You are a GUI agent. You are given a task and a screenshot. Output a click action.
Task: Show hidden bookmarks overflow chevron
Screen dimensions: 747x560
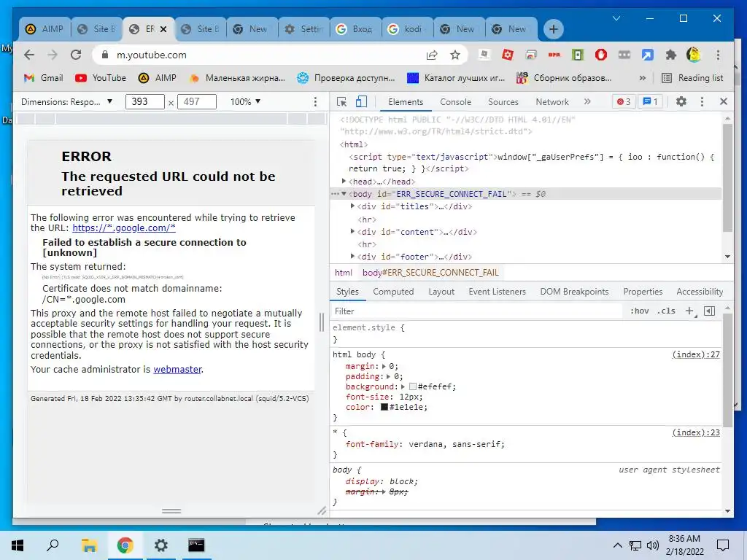tap(642, 77)
